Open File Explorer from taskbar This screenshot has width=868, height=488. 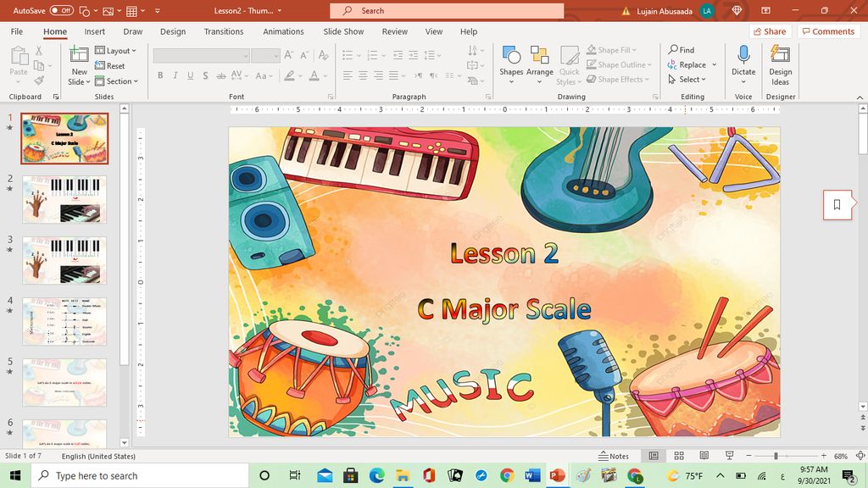[403, 475]
